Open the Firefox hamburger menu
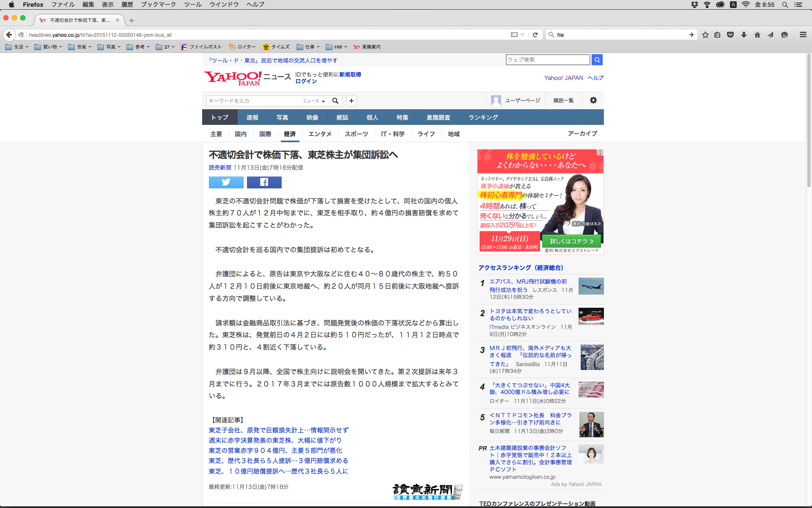Viewport: 812px width, 508px height. click(x=803, y=35)
